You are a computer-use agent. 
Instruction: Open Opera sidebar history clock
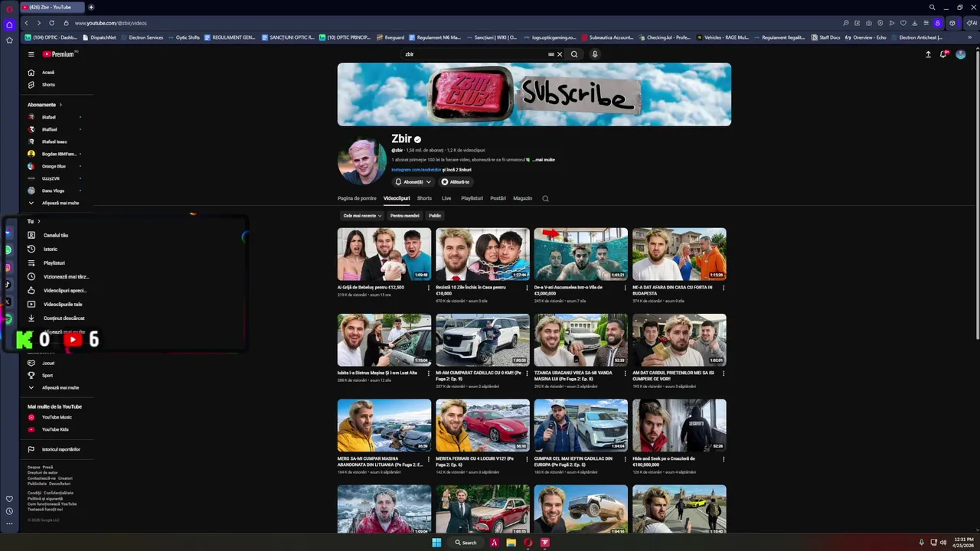[9, 511]
